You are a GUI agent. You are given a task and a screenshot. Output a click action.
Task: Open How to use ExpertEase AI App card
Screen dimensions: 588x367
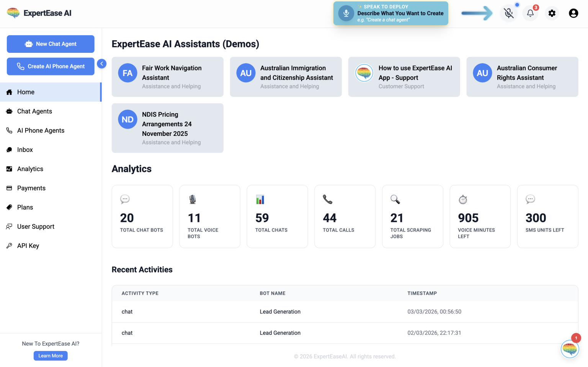click(404, 77)
